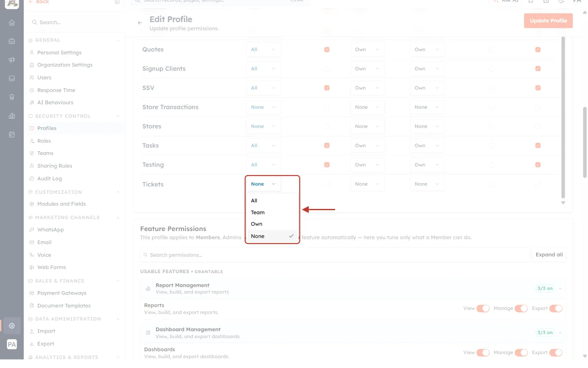Collapse the Dashboard Management section chevron
This screenshot has width=588, height=368.
(x=560, y=333)
